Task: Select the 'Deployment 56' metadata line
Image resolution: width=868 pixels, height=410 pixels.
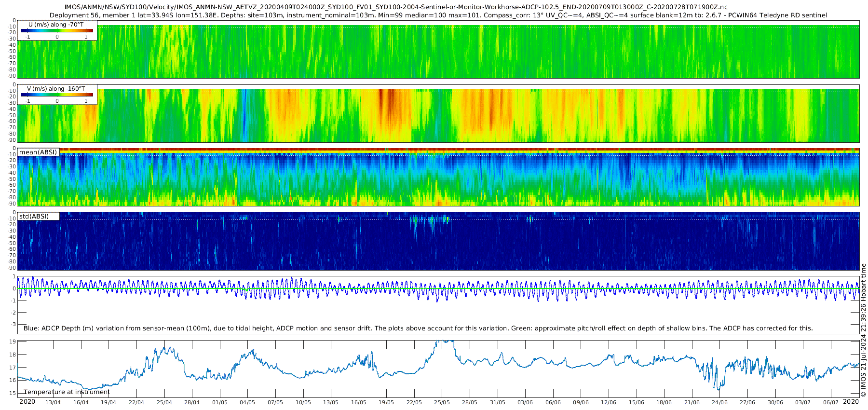Action: (438, 15)
